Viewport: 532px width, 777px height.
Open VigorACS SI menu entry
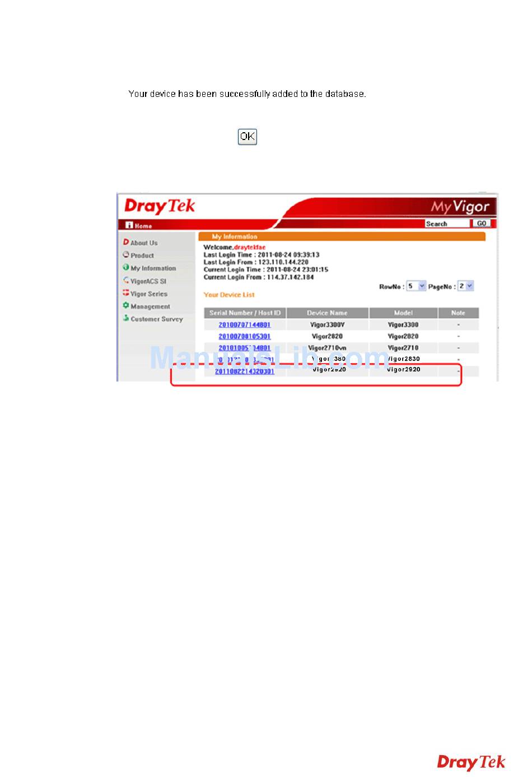[x=148, y=281]
